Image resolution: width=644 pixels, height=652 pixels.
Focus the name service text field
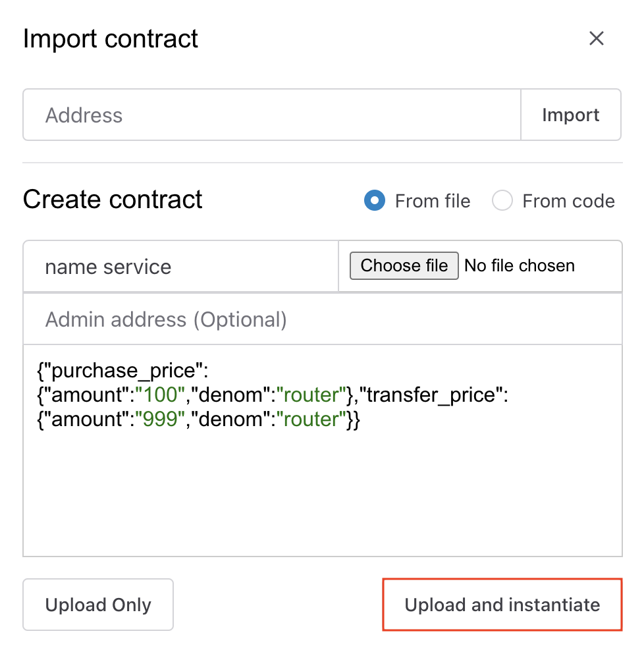tap(180, 267)
